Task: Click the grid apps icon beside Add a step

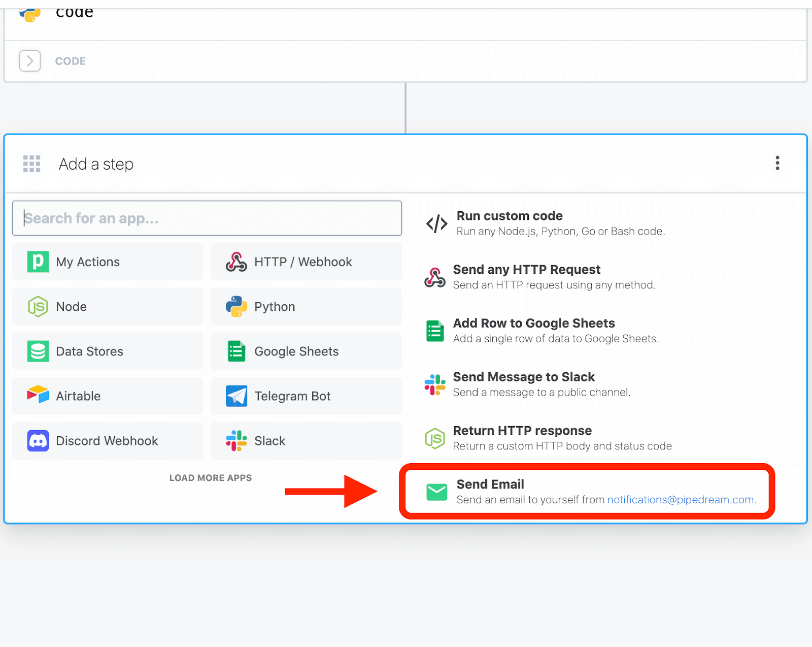Action: point(31,164)
